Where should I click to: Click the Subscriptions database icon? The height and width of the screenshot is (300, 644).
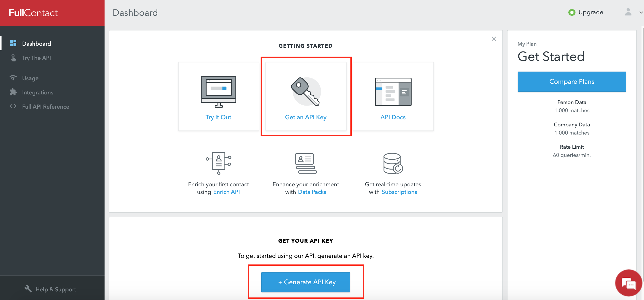click(393, 163)
